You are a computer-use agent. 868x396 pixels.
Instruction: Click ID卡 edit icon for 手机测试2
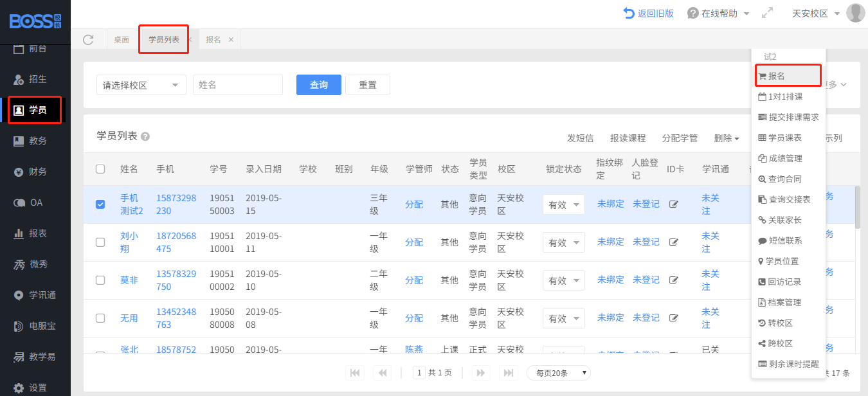(674, 204)
